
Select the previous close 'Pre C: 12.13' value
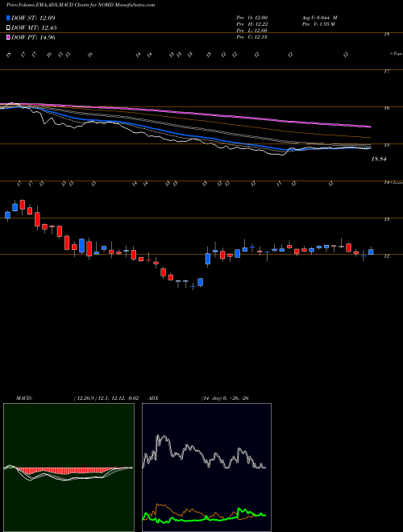coord(252,37)
